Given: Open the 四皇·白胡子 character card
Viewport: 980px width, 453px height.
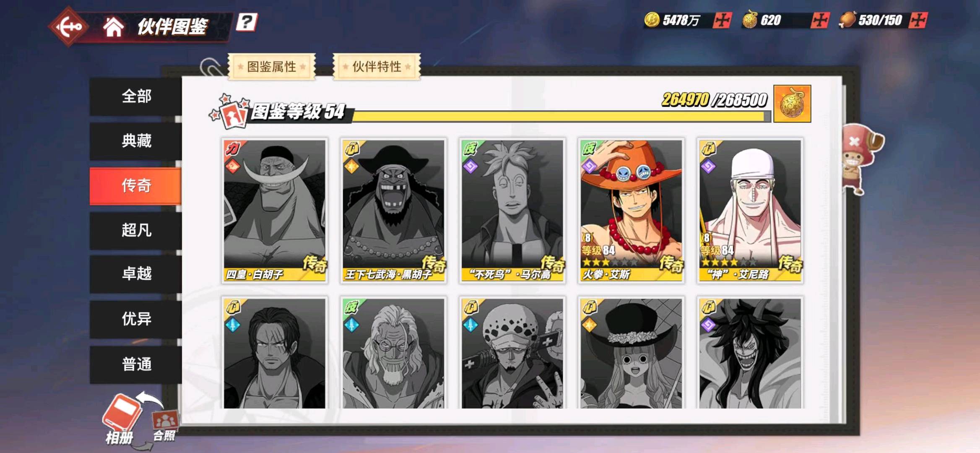Looking at the screenshot, I should coord(275,211).
